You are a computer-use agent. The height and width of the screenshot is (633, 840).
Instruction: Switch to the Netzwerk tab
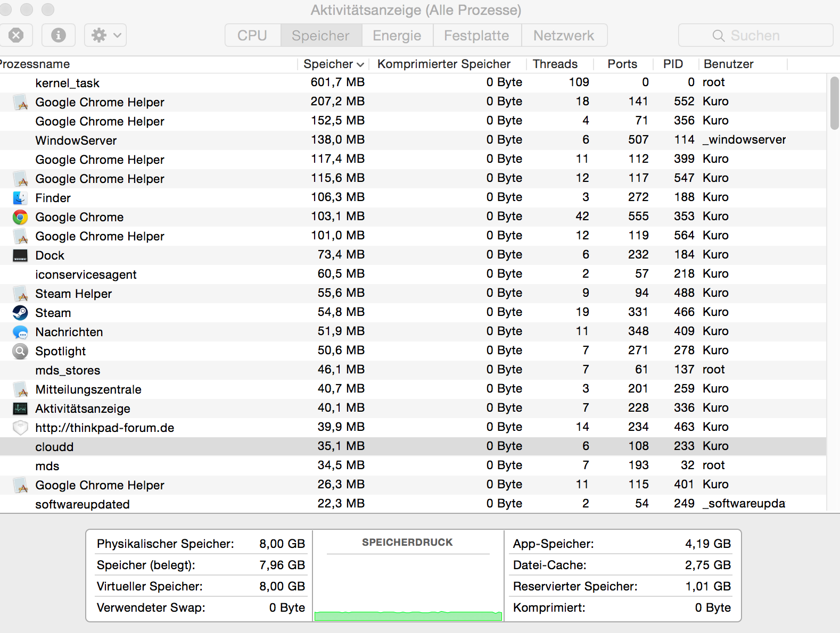click(x=564, y=35)
